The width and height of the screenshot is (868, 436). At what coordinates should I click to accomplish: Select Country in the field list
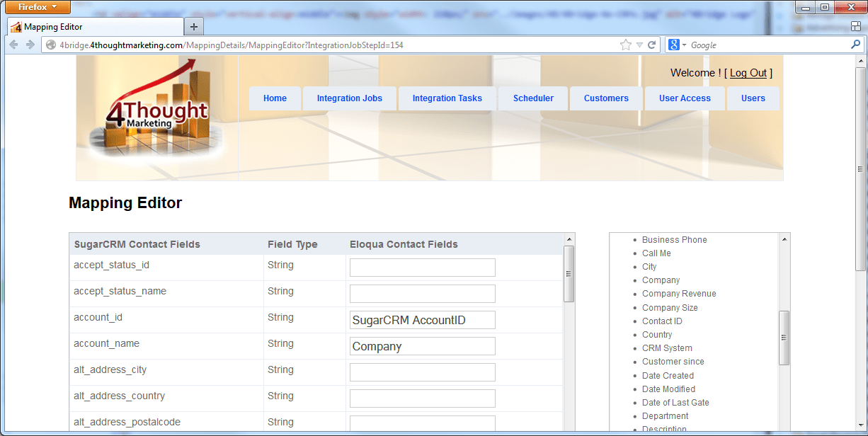tap(657, 335)
